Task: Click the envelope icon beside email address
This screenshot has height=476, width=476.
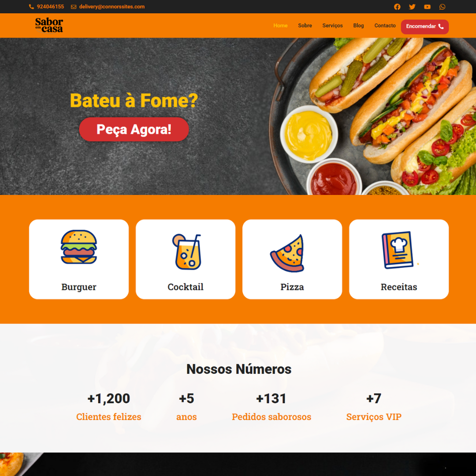Action: pos(74,7)
